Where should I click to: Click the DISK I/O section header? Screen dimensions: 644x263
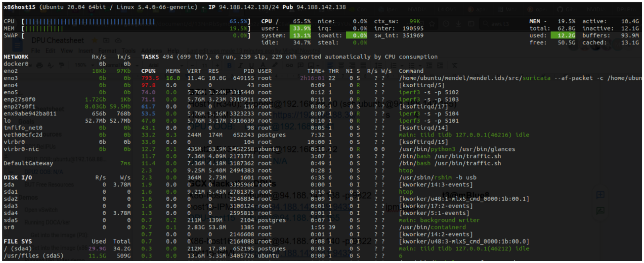tap(18, 178)
